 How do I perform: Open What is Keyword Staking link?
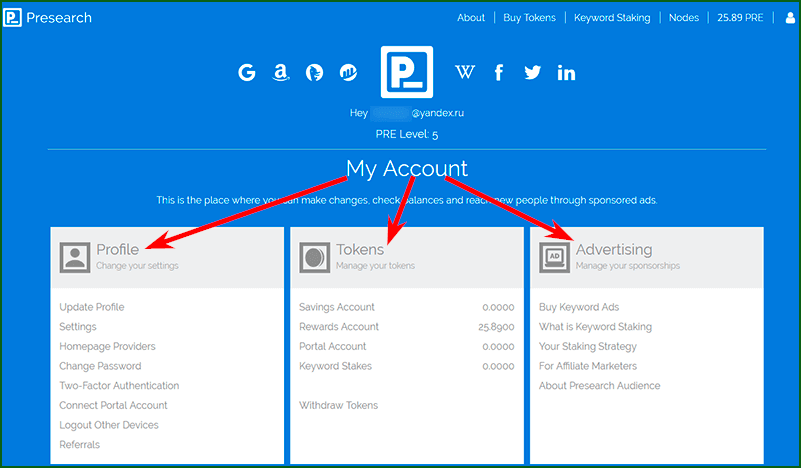coord(595,327)
